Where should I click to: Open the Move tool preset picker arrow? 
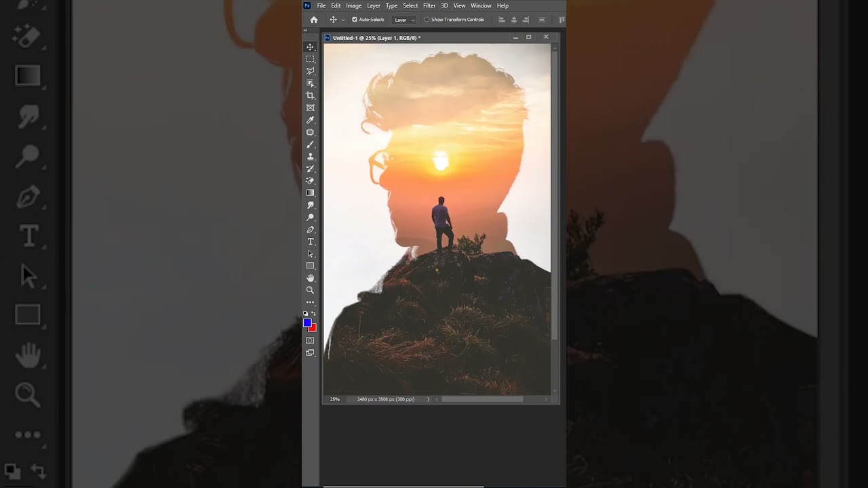tap(343, 20)
